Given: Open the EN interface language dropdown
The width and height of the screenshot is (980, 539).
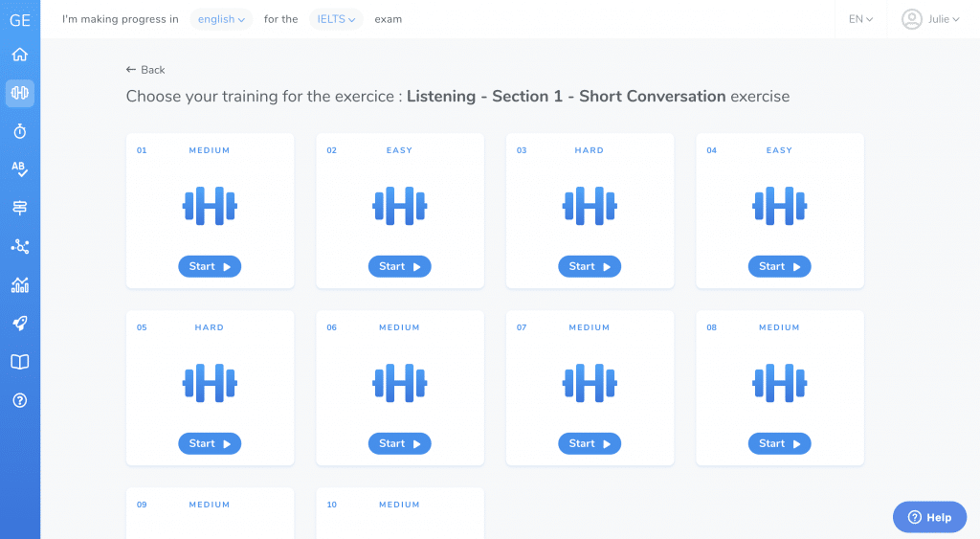Looking at the screenshot, I should coord(860,19).
